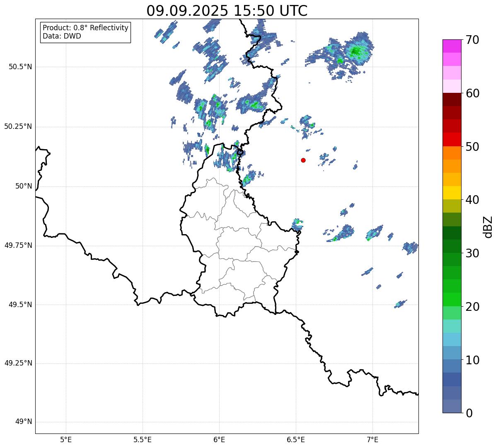The image size is (498, 448).
Task: Click the 6.5°E longitude label
Action: point(296,440)
